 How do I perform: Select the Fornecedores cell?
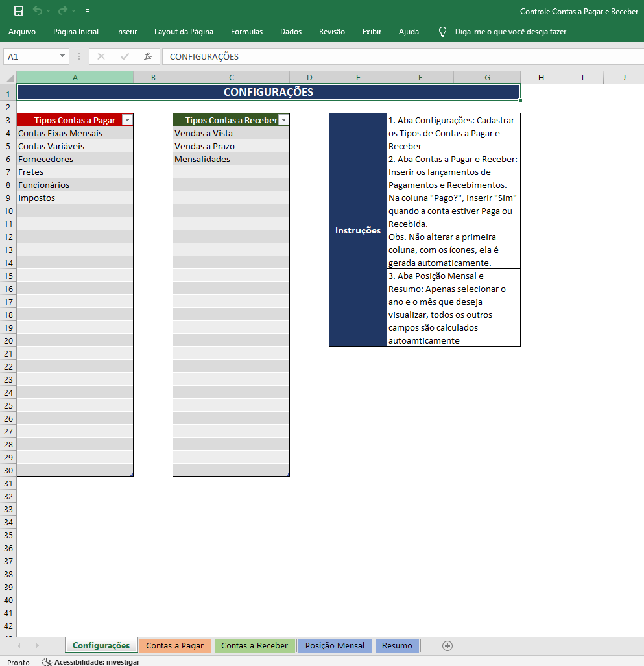click(x=75, y=159)
